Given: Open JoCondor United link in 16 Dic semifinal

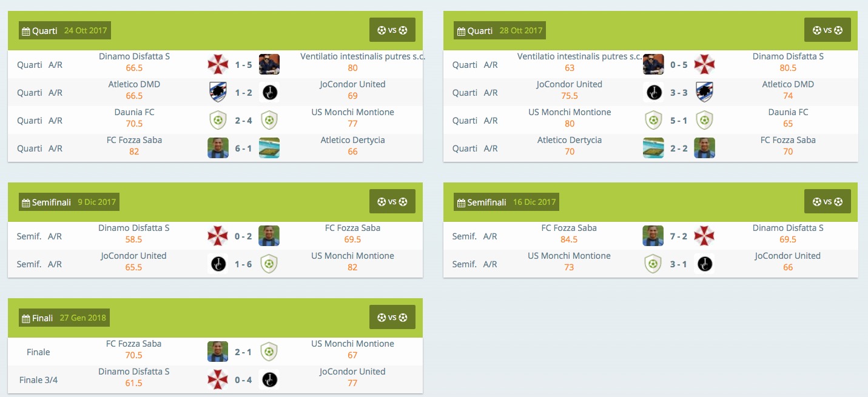Looking at the screenshot, I should (787, 256).
